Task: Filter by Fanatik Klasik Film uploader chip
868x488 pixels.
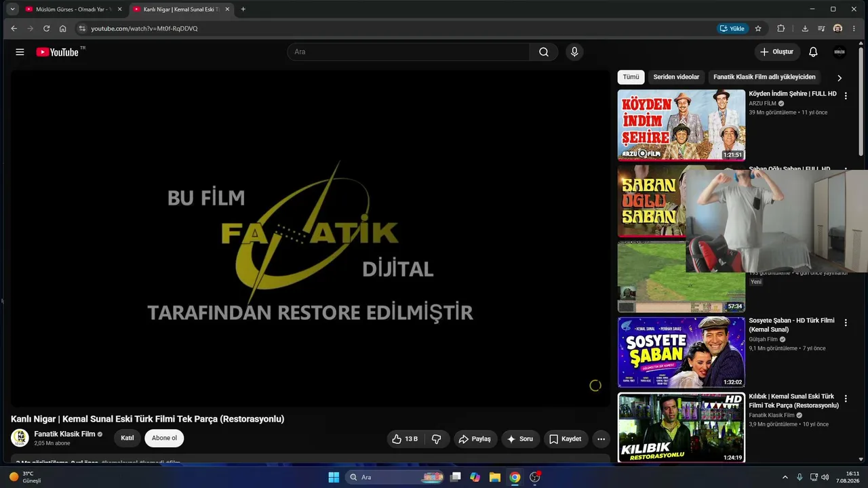Action: tap(764, 77)
